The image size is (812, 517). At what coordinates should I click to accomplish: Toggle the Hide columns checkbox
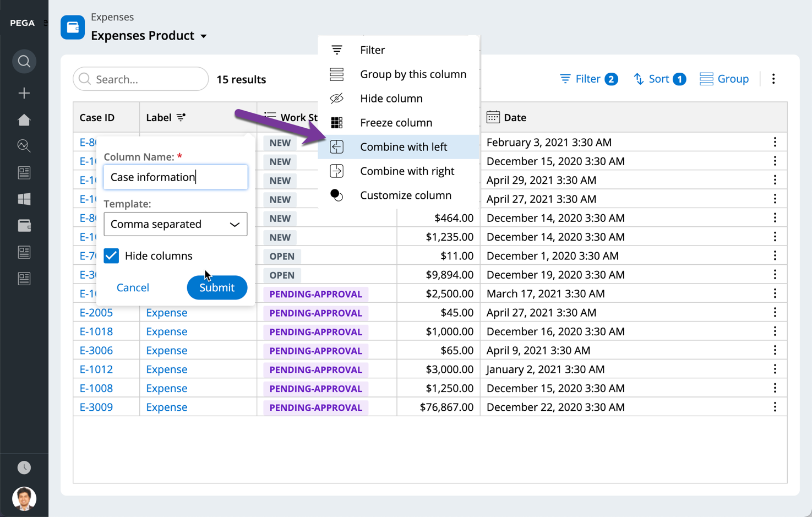click(x=111, y=255)
